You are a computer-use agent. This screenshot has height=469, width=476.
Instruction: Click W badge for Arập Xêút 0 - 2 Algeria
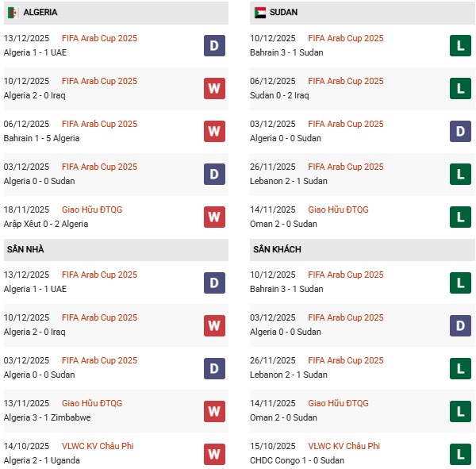pyautogui.click(x=214, y=217)
